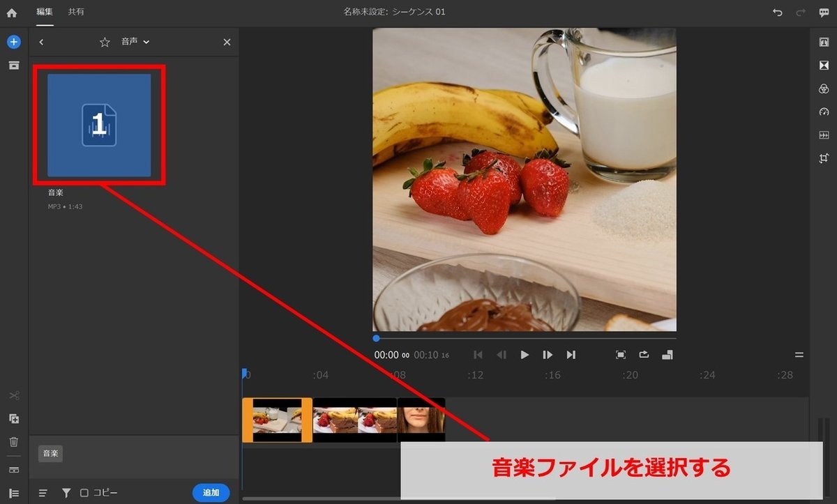Open the project assets icon in left sidebar

tap(14, 66)
